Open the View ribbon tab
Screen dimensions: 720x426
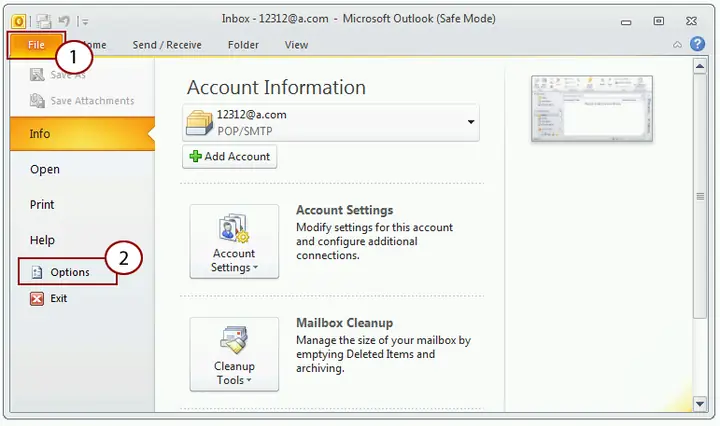(296, 45)
